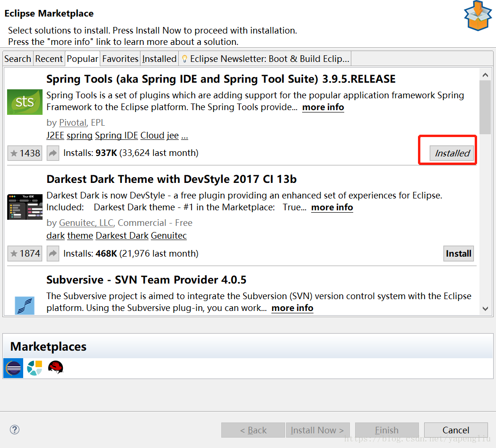Viewport: 496px width, 448px height.
Task: Click the Darkest Dark tag link
Action: coord(122,236)
